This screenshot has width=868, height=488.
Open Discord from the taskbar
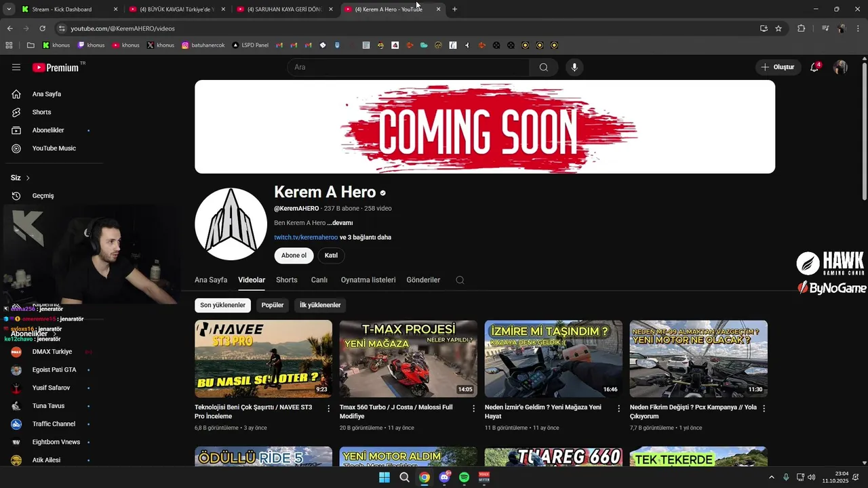pyautogui.click(x=444, y=477)
